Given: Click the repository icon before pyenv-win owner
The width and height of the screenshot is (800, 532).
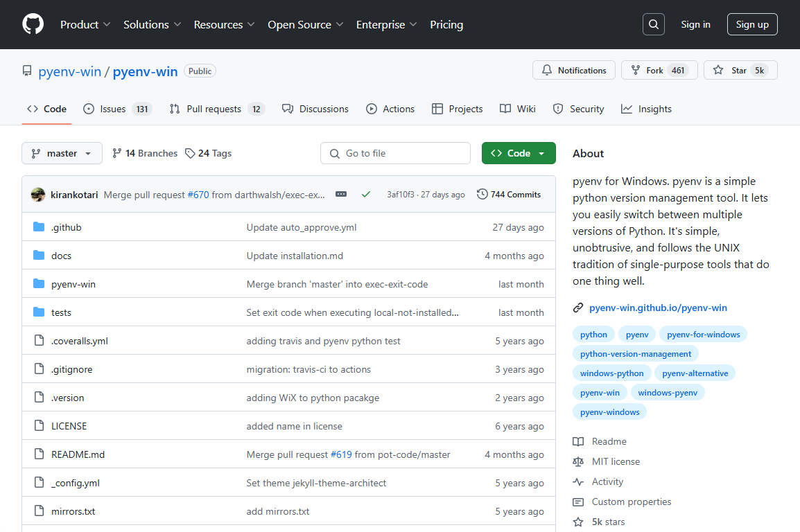Looking at the screenshot, I should 27,71.
